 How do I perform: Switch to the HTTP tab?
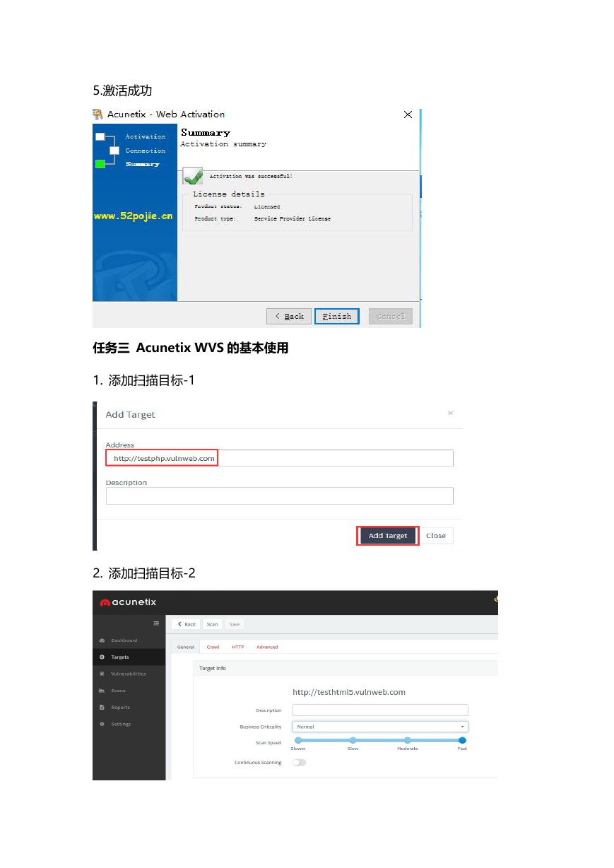(238, 647)
